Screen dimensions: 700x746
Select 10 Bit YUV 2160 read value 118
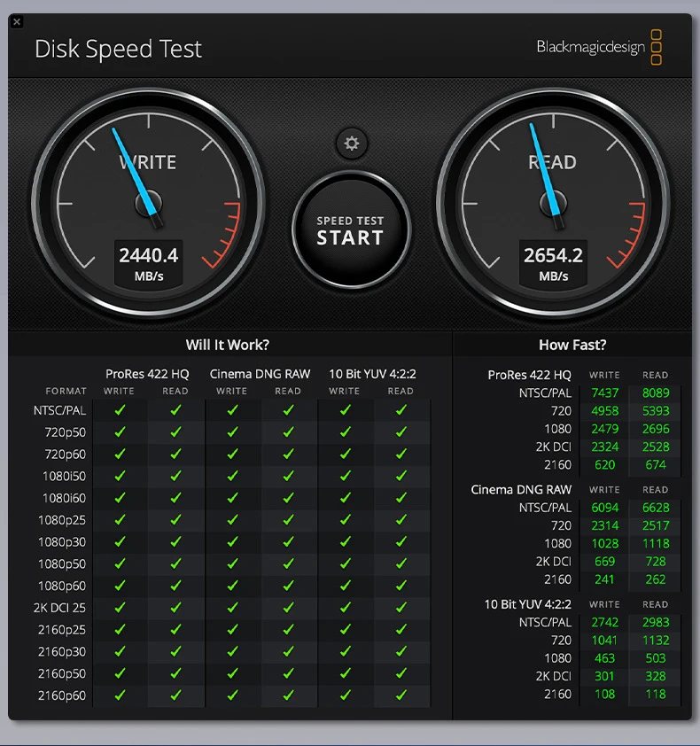point(656,694)
